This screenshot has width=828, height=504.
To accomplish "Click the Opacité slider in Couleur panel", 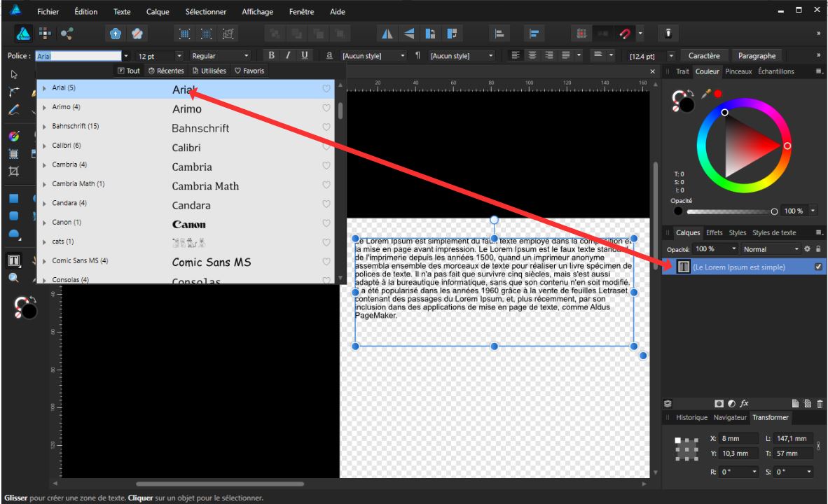I will click(731, 211).
